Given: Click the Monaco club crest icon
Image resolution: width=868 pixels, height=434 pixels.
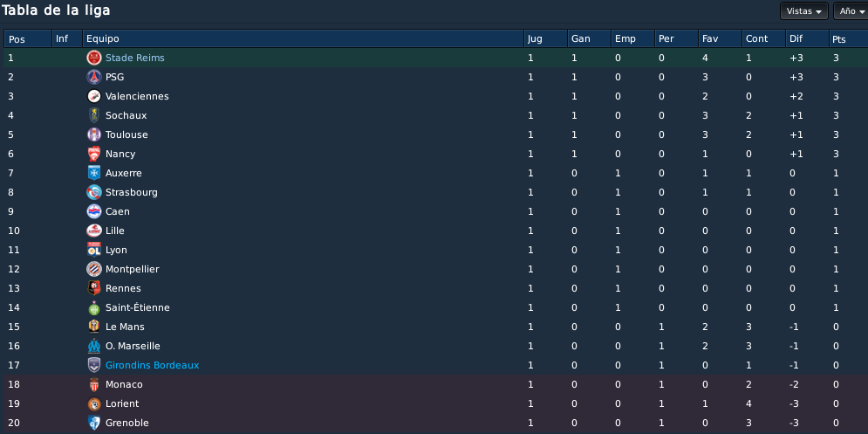Looking at the screenshot, I should [94, 384].
